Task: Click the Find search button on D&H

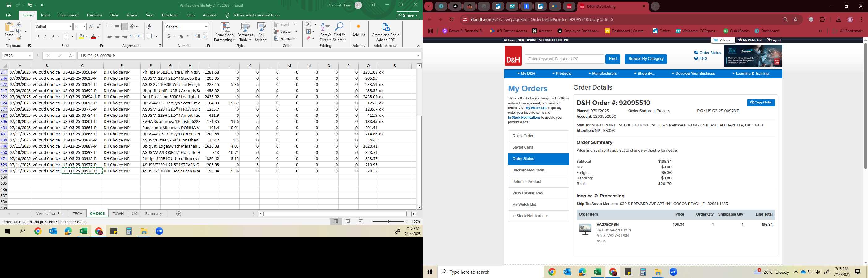Action: (x=612, y=59)
